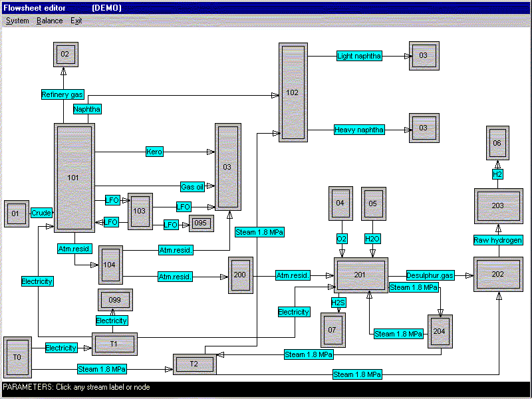Screen dimensions: 532x399
Task: Select the Refinery gas stream label
Action: coord(63,94)
